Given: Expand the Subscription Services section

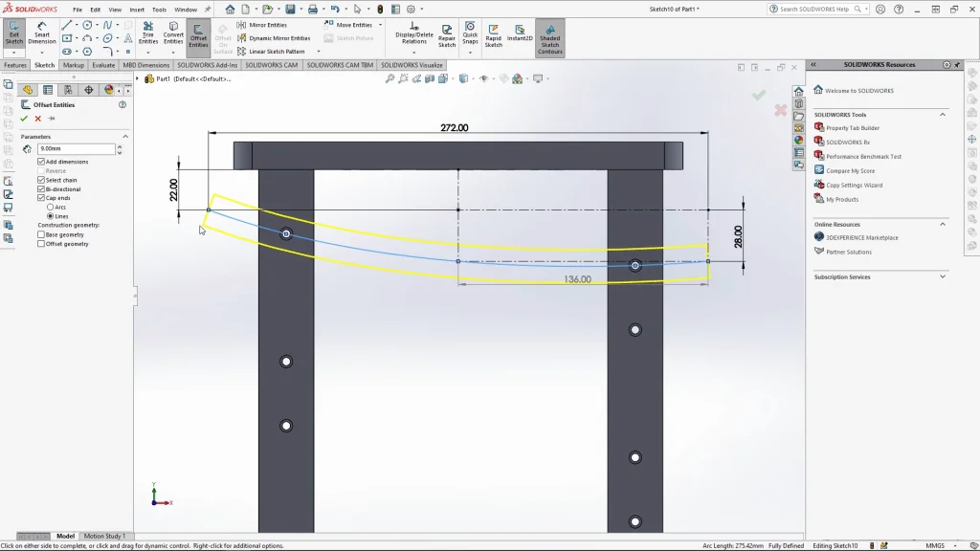Looking at the screenshot, I should click(943, 277).
